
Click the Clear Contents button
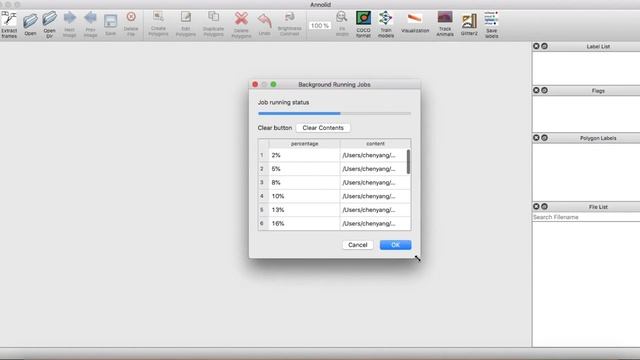coord(323,128)
